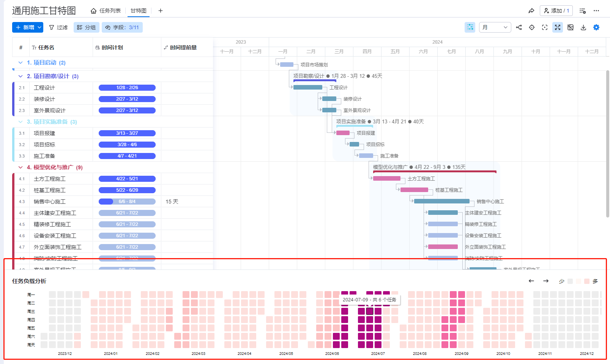610x364 pixels.
Task: Select task row 土方工程施工
Action: click(113, 179)
